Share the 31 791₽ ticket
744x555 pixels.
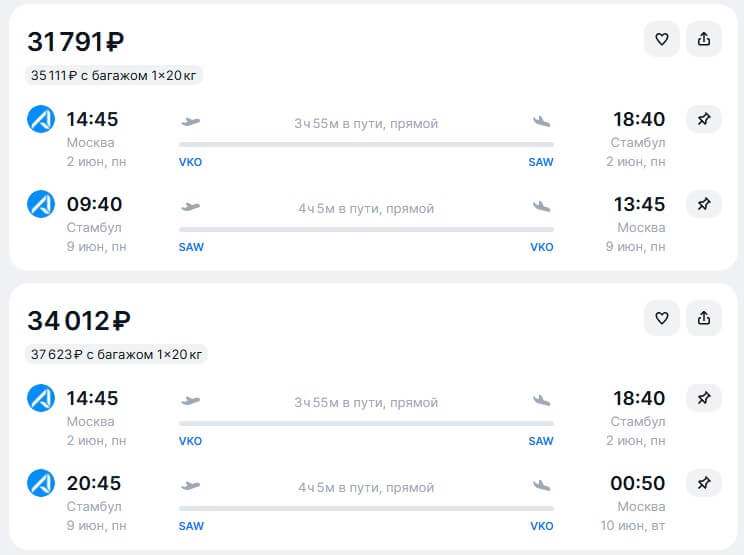[704, 39]
